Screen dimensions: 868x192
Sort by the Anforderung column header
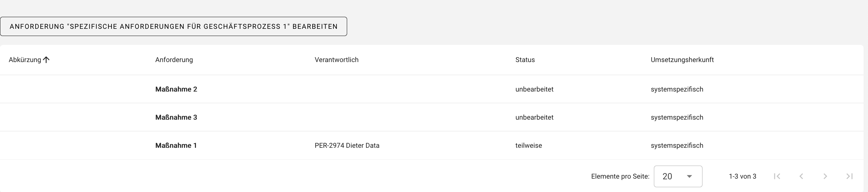pyautogui.click(x=174, y=60)
